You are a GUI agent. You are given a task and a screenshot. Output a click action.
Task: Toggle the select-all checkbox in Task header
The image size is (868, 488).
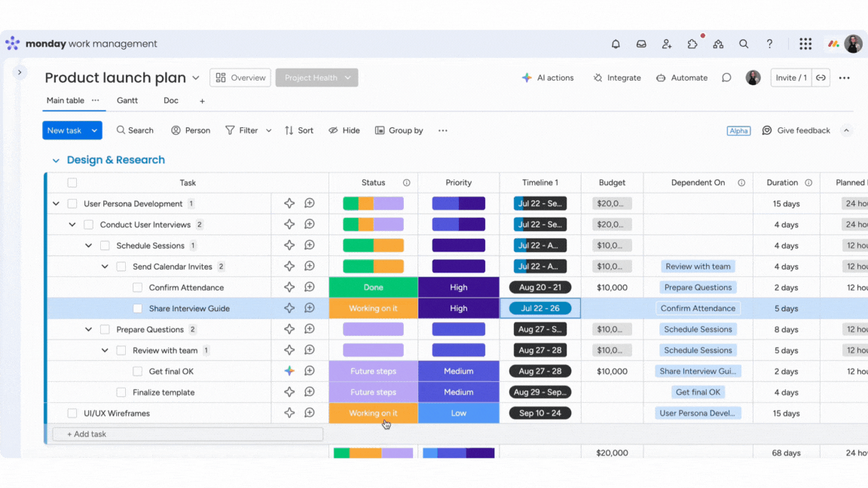click(72, 183)
